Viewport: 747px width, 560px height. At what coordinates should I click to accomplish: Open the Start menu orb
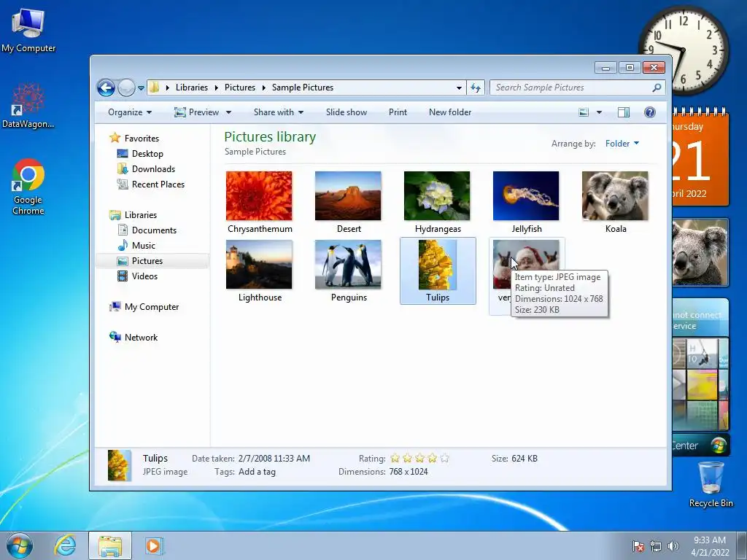click(x=20, y=545)
